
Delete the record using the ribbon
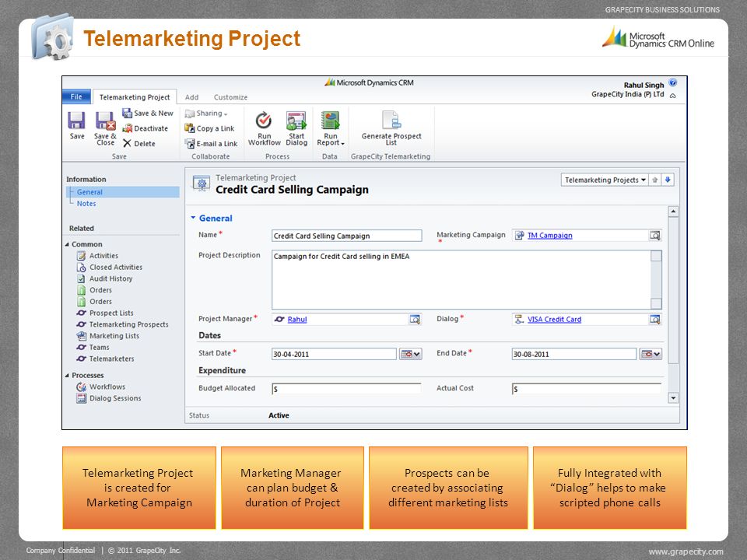(139, 143)
